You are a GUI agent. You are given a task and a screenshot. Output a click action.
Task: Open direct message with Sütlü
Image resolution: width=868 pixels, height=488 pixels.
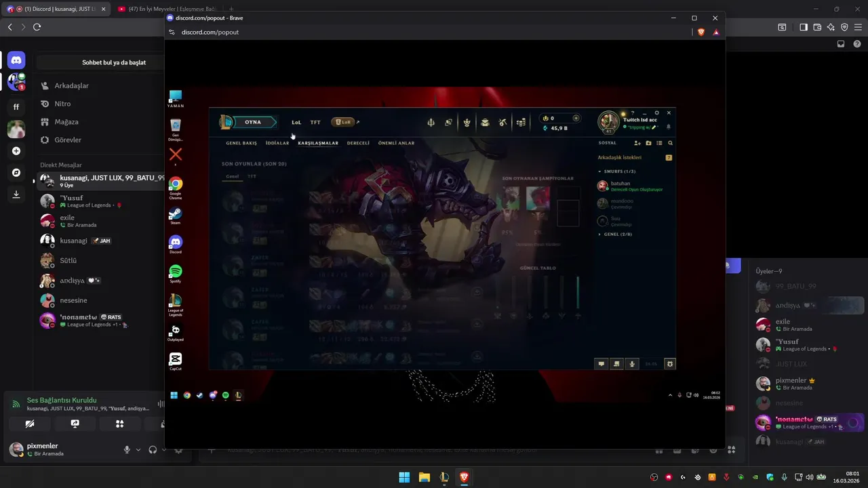coord(100,260)
